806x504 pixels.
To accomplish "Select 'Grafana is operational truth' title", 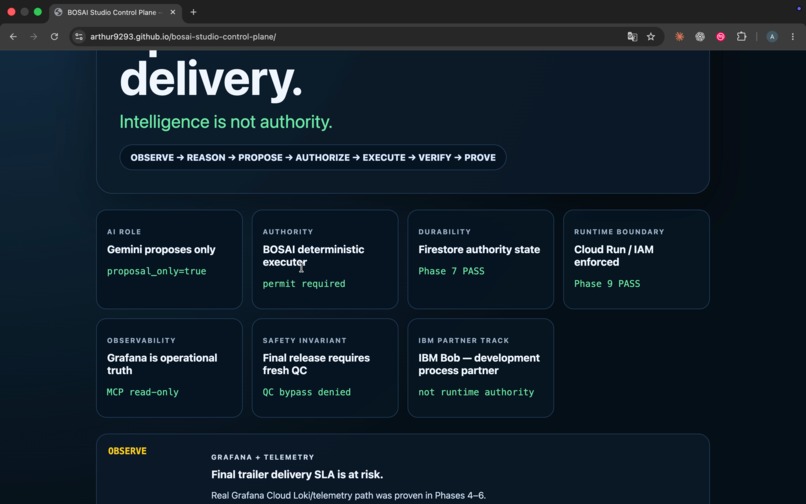I will tap(162, 364).
